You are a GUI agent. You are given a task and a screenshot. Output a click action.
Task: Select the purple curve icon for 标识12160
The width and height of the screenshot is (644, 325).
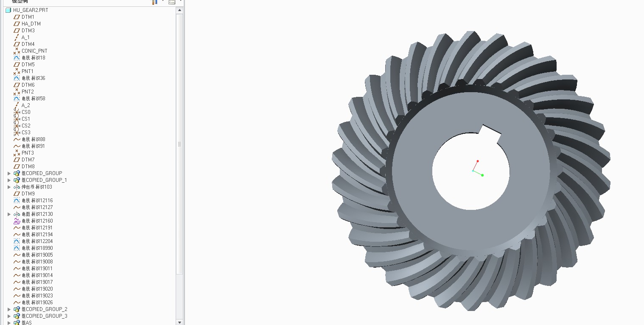(17, 221)
